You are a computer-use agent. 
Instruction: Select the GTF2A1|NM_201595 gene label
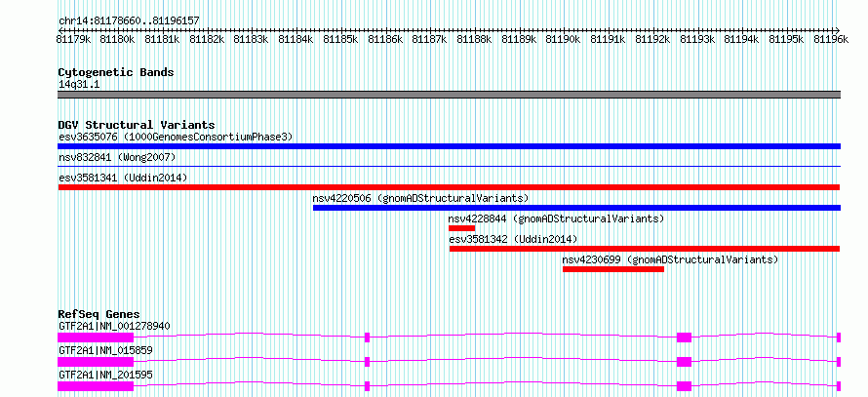click(x=105, y=375)
